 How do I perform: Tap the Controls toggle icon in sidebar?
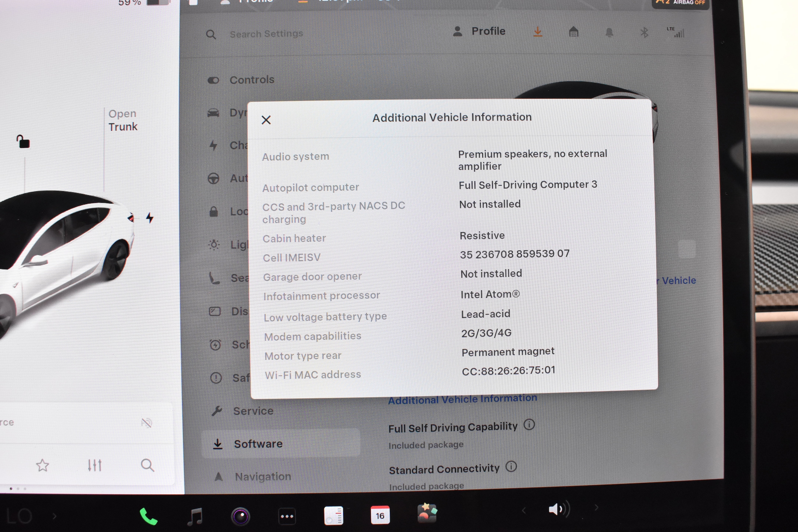pyautogui.click(x=213, y=80)
